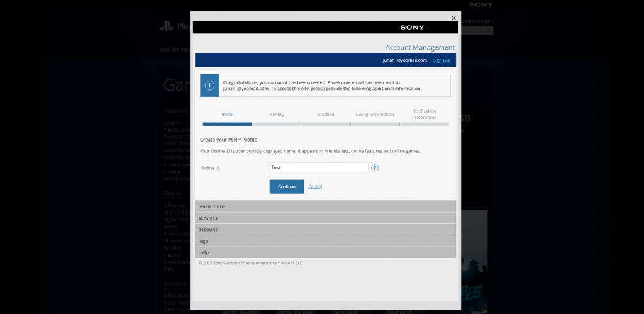Expand the account section
644x314 pixels.
point(325,229)
